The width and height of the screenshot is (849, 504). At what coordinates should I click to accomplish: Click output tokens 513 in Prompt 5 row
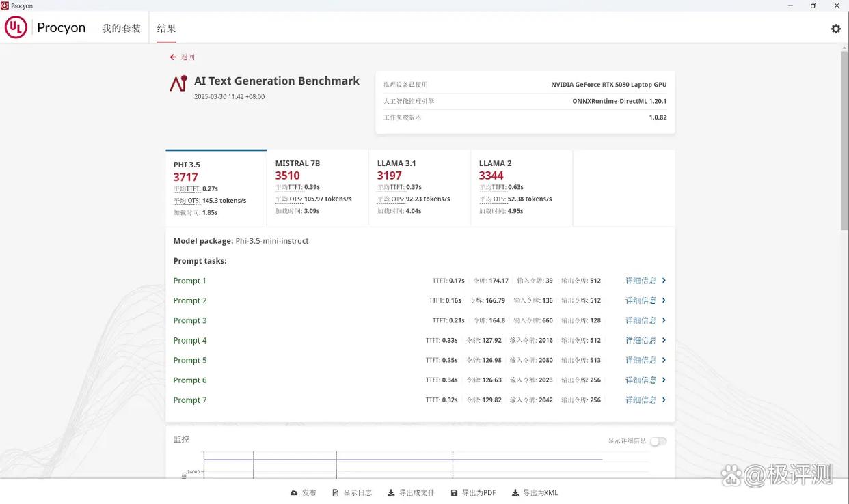tap(595, 360)
